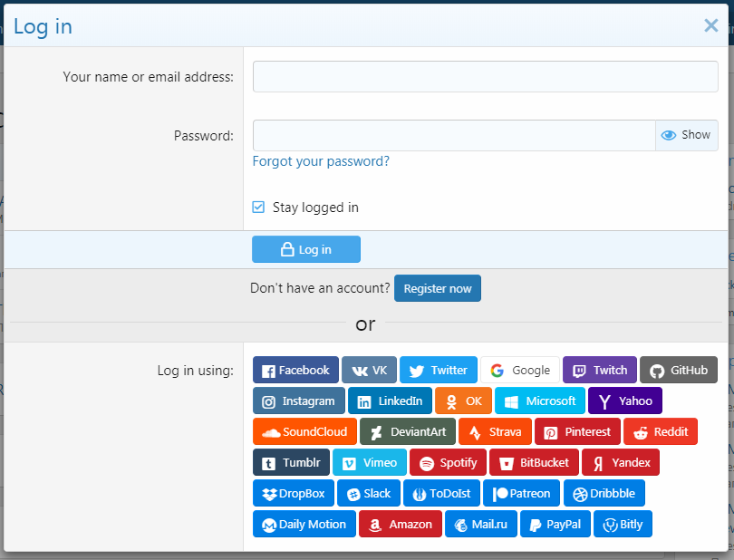
Task: Choose VK as login provider
Action: 369,370
